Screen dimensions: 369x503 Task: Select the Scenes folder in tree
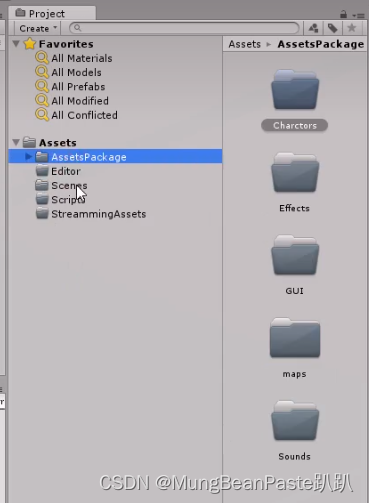[69, 186]
